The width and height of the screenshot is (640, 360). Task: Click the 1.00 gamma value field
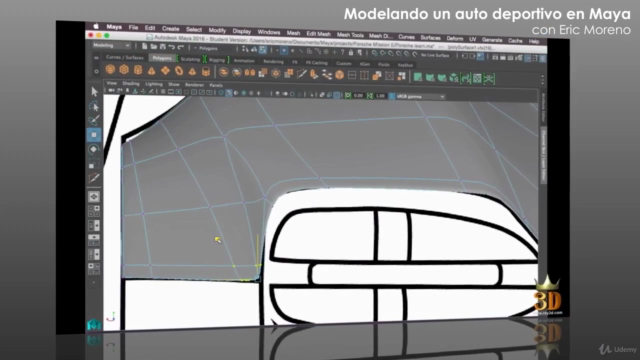380,96
